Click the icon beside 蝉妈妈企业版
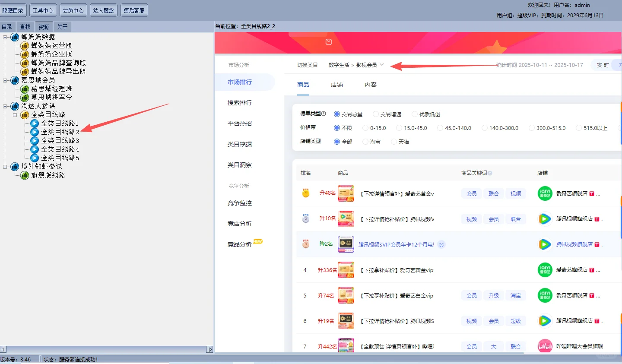622x364 pixels. pyautogui.click(x=25, y=54)
